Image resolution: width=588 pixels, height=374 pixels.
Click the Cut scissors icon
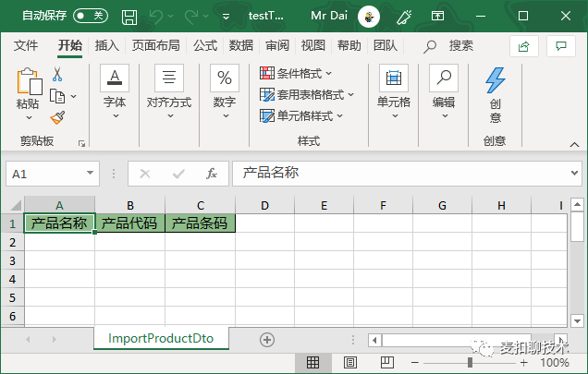tap(57, 74)
